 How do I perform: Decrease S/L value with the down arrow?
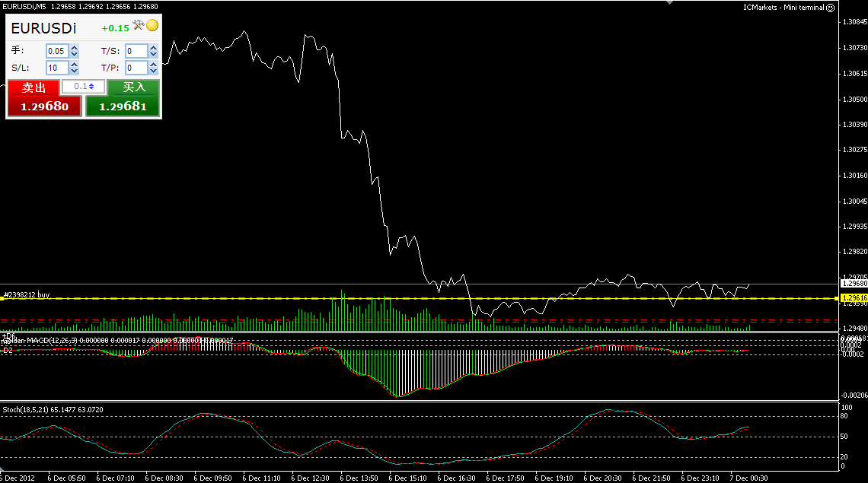pos(74,71)
